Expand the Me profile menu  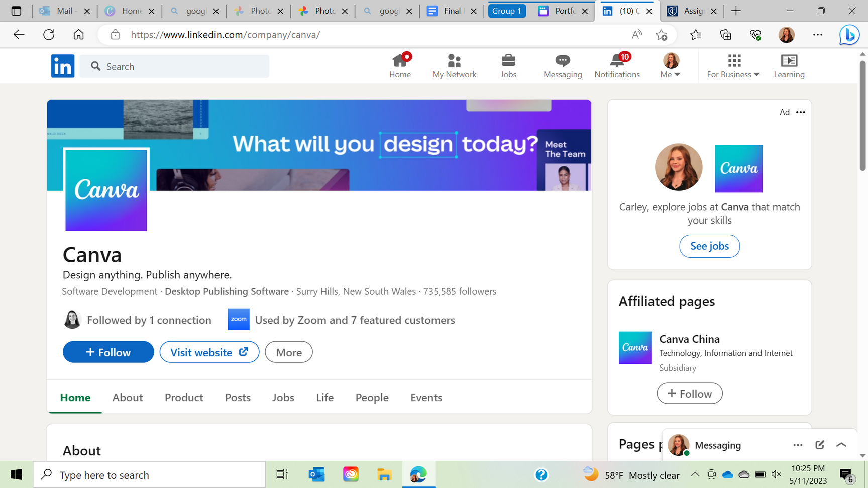[671, 66]
